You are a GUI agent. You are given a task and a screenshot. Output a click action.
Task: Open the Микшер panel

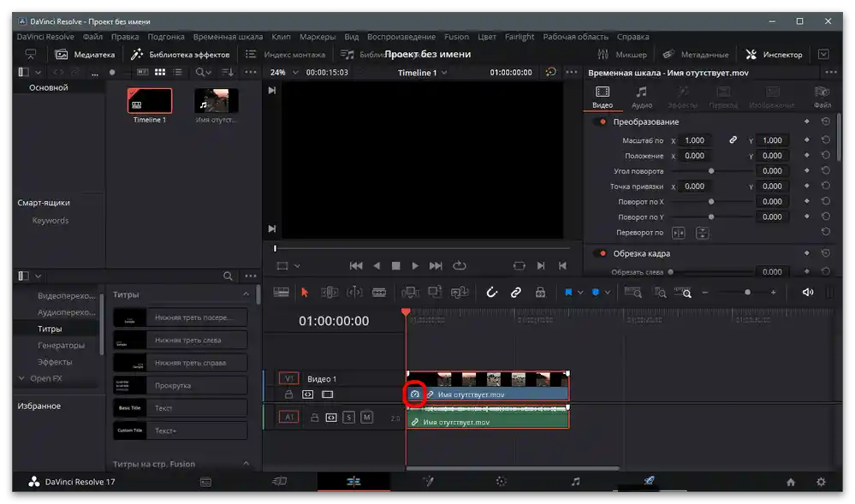[622, 55]
